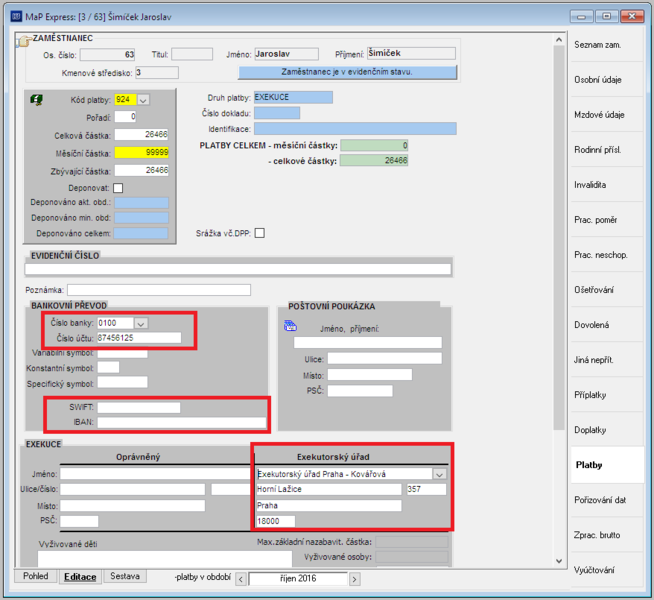This screenshot has height=600, width=654.
Task: Click the Jméno, příjmení field in POŠTOVNÍ POUKÁZKA
Action: coord(367,343)
